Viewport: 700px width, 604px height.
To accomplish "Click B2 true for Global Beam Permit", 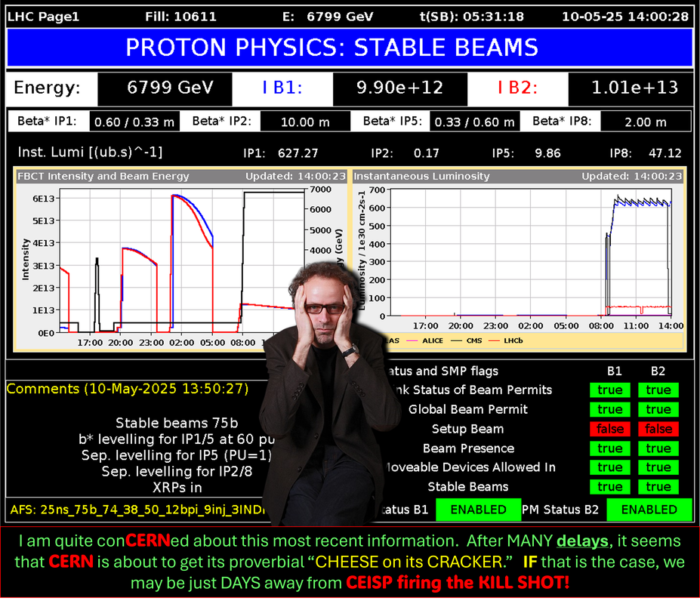I will coord(658,409).
